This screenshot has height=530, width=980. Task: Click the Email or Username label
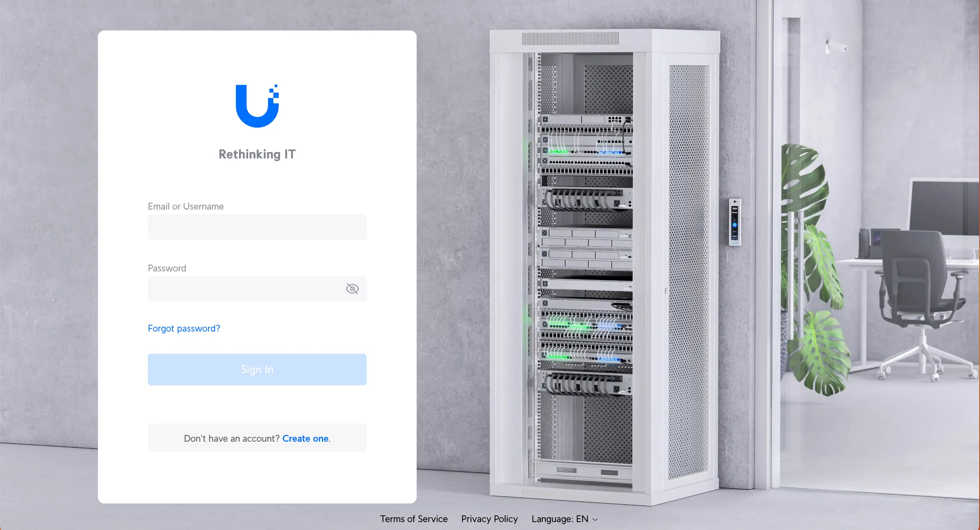coord(186,206)
